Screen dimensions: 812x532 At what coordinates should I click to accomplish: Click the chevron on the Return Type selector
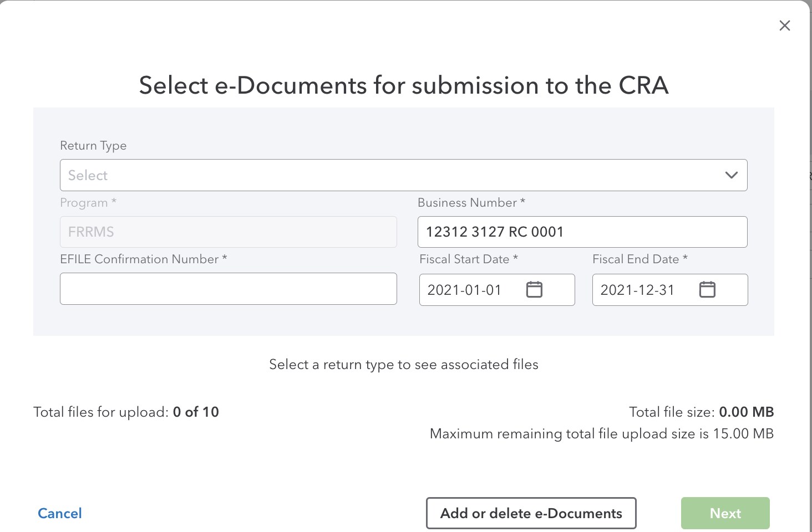click(731, 175)
